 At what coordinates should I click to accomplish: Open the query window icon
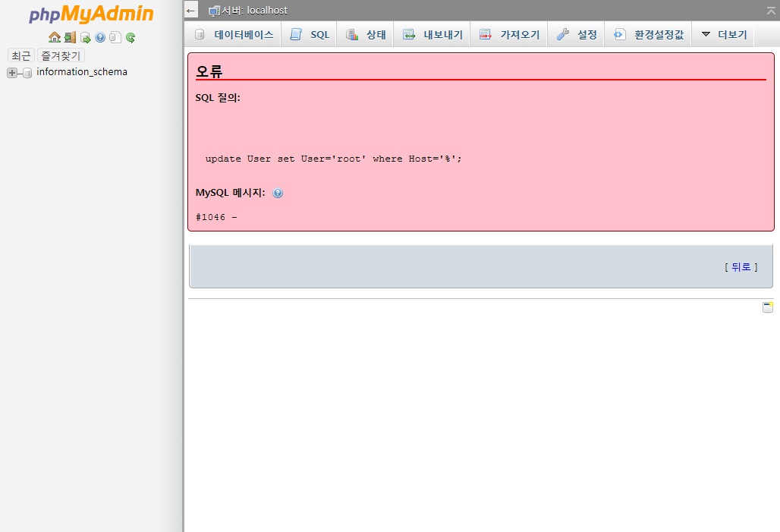click(86, 37)
